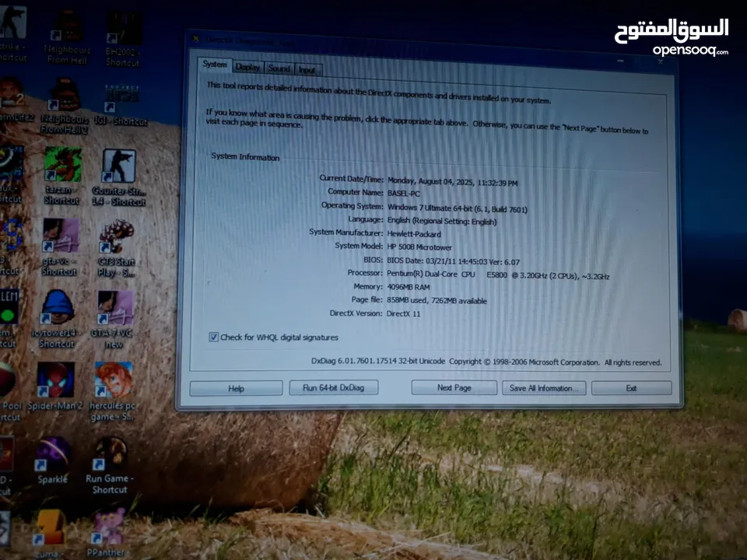Switch to the Display tab
Viewport: 747px width, 560px height.
(x=247, y=68)
